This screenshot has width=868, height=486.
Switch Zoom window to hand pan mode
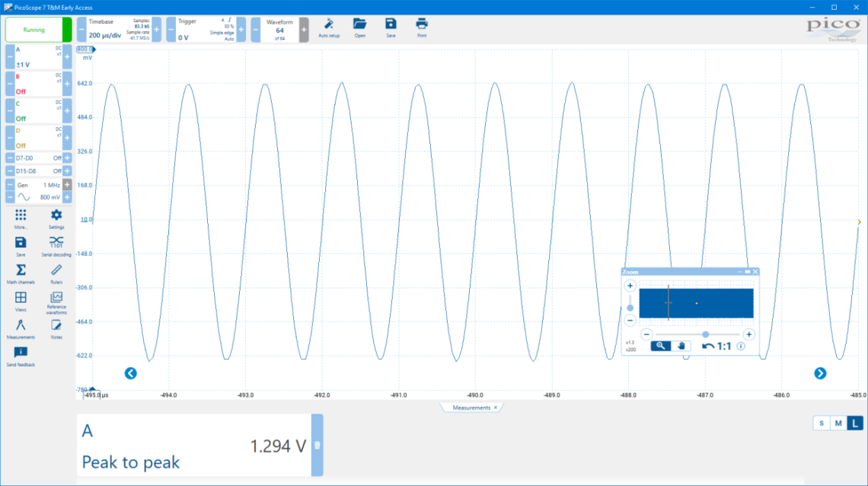681,345
